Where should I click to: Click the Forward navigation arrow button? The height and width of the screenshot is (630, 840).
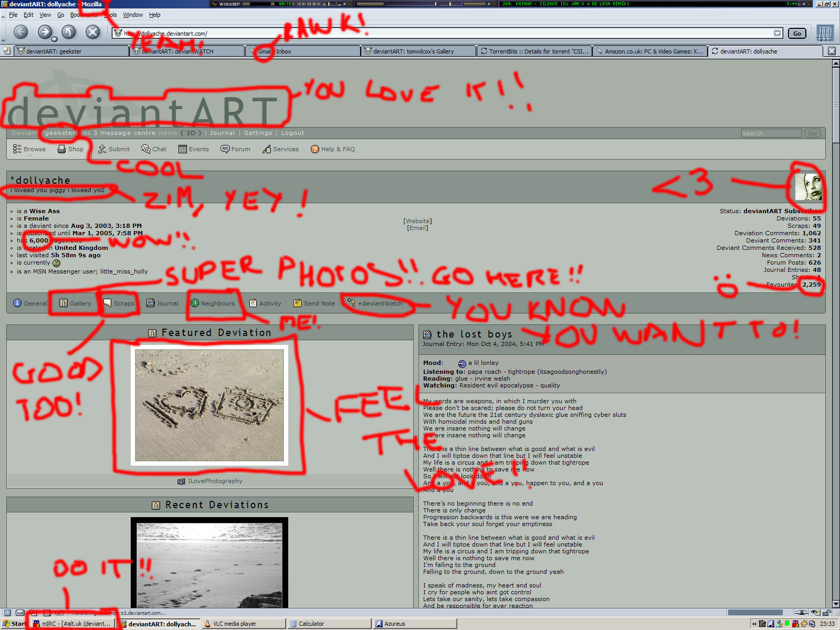click(x=45, y=33)
